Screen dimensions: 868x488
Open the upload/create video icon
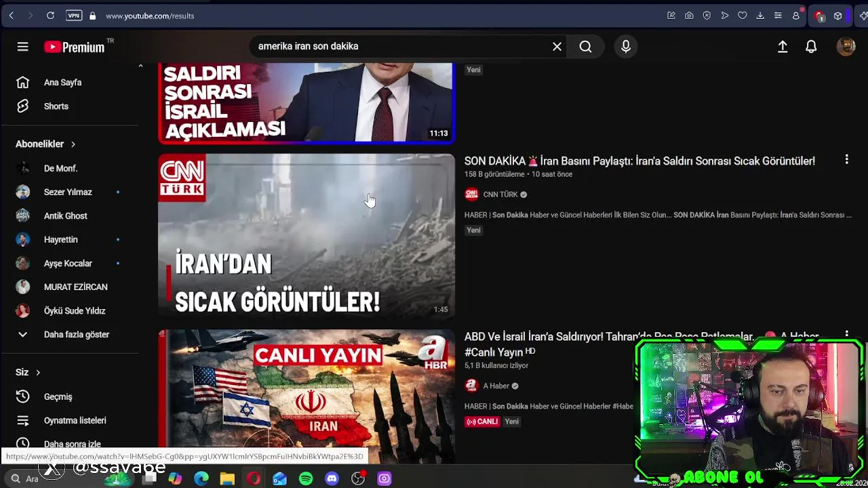click(x=783, y=46)
